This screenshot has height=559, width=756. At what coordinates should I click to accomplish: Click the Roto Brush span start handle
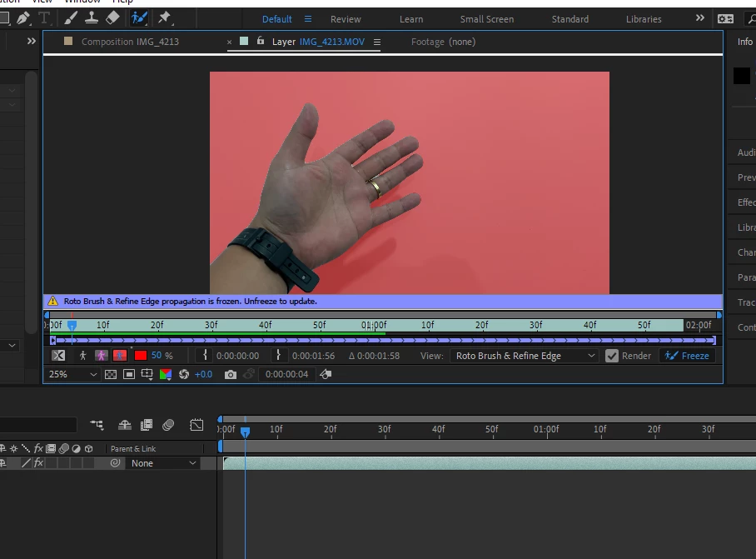(x=53, y=341)
